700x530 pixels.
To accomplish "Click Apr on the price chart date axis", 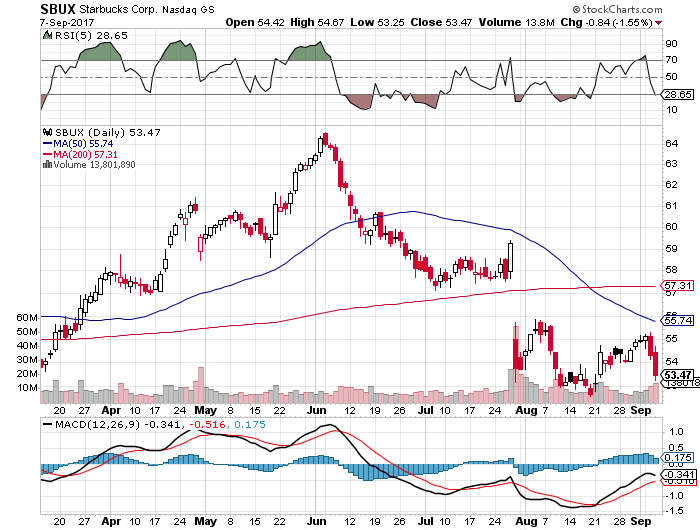I will click(x=111, y=410).
